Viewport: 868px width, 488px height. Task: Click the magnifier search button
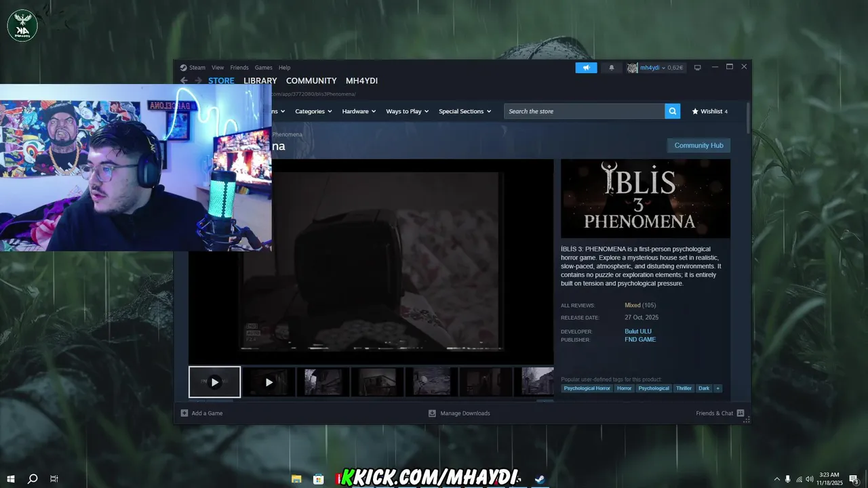click(x=673, y=111)
